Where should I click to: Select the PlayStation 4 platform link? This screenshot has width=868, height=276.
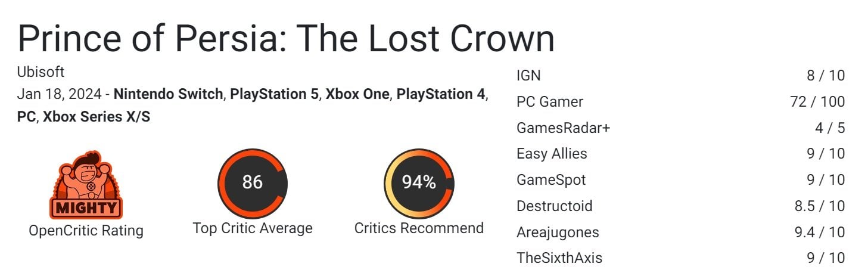[441, 94]
